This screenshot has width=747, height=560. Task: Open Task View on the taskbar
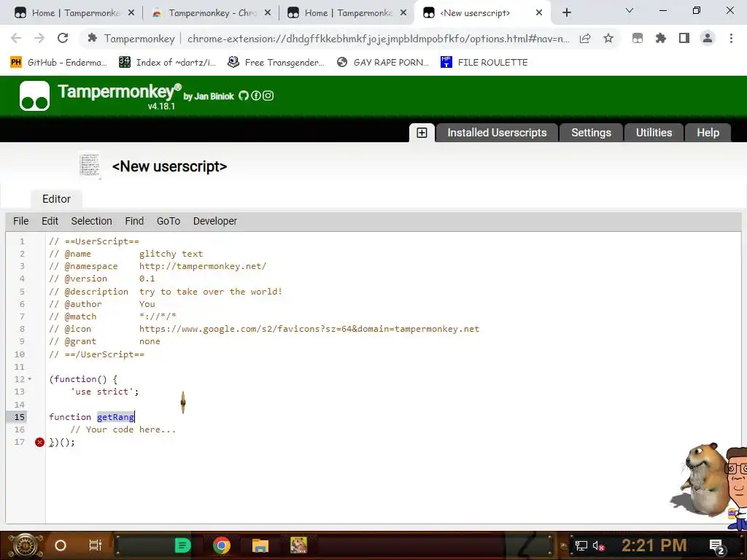coord(96,545)
